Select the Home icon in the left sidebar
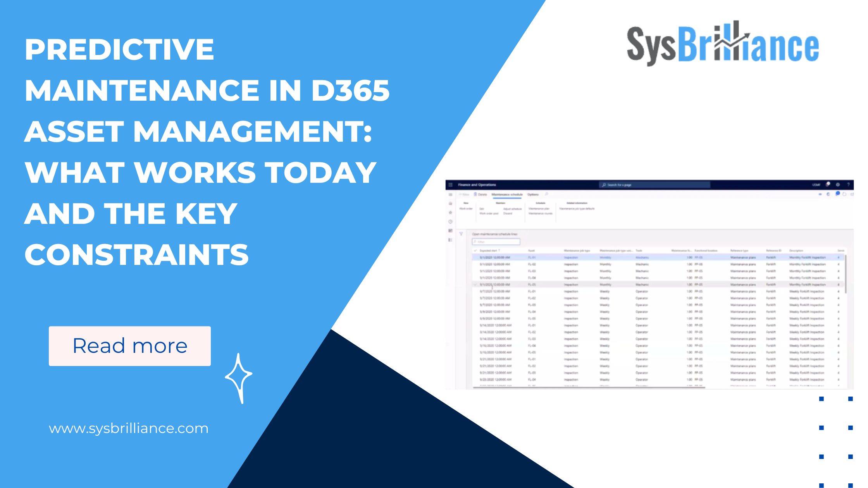The width and height of the screenshot is (868, 488). [x=450, y=203]
